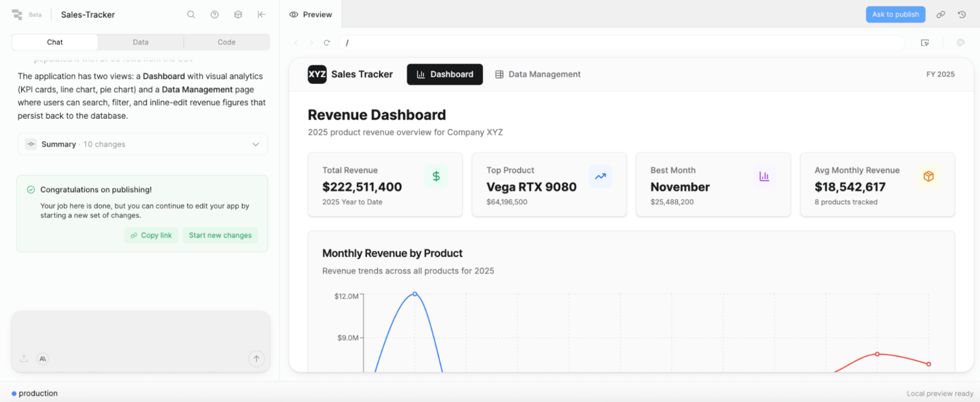Go back with browser back arrow
The image size is (980, 402).
[x=296, y=42]
